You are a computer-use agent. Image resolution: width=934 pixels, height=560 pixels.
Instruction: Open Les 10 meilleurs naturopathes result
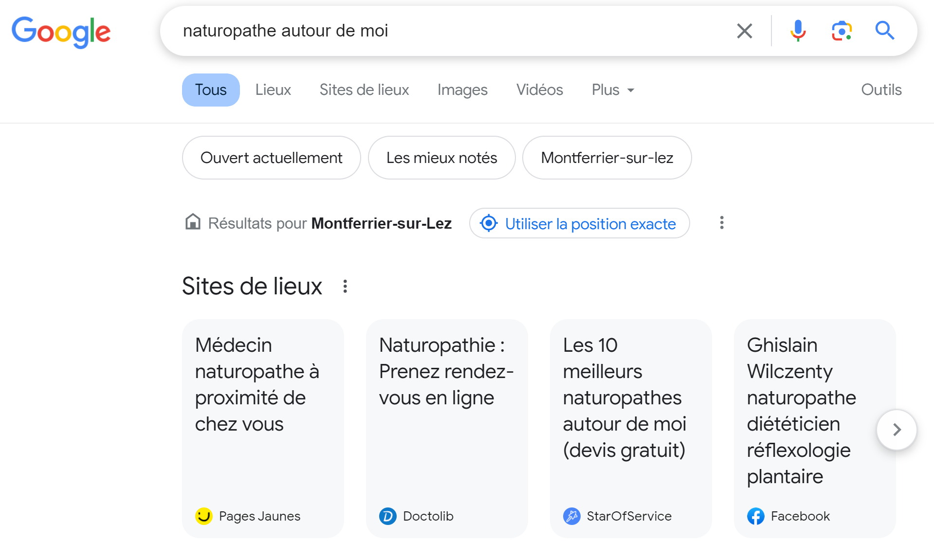(x=624, y=397)
